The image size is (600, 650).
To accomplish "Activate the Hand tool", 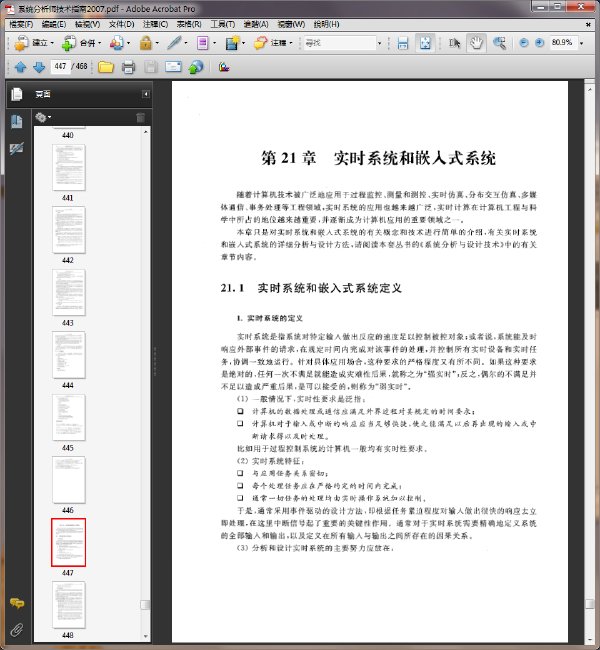I will [x=476, y=43].
